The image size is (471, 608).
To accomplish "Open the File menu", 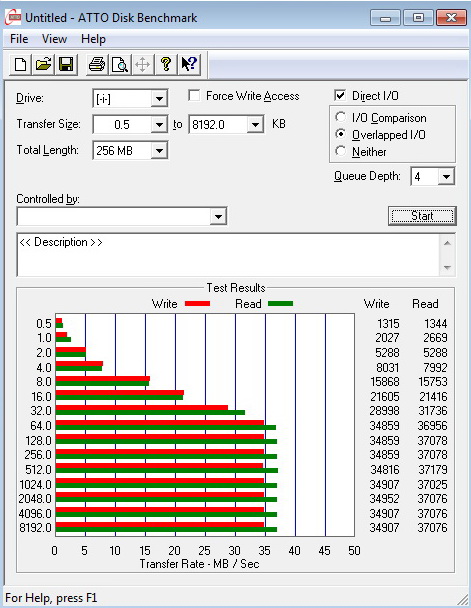I will click(x=19, y=39).
